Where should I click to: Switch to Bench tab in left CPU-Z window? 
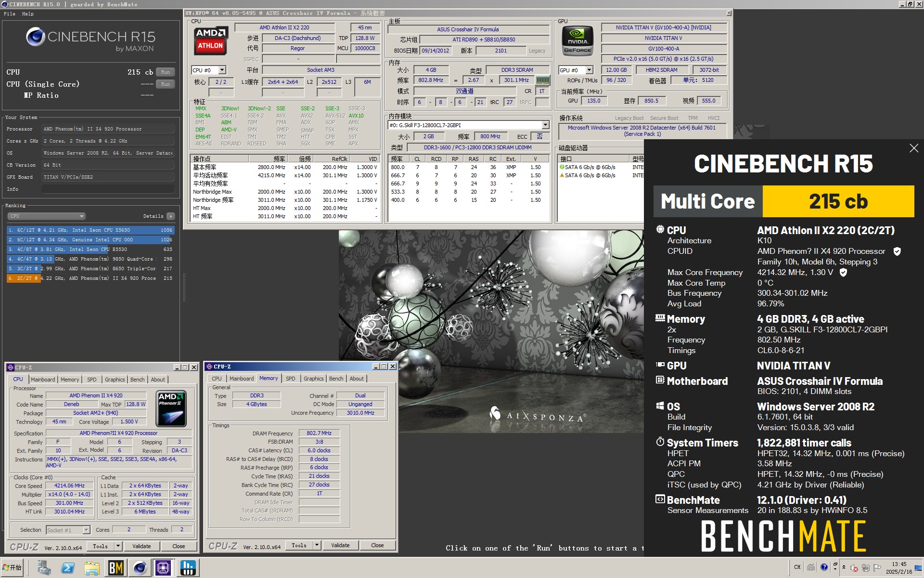[x=137, y=380]
